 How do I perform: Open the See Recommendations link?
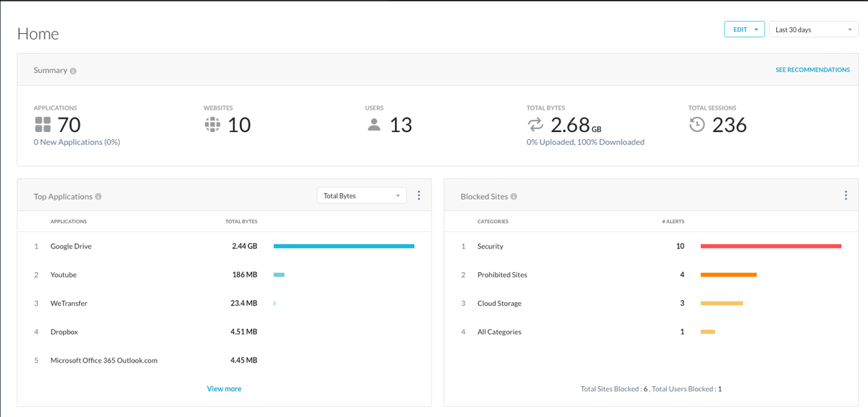[812, 70]
